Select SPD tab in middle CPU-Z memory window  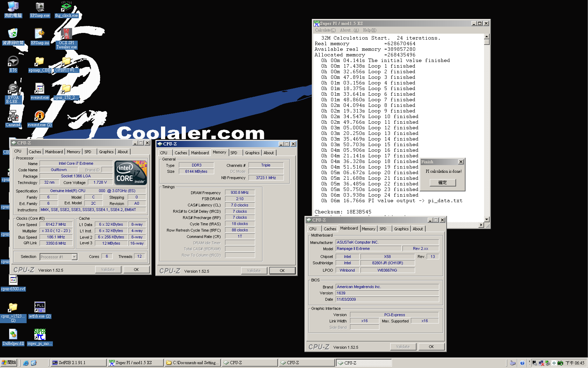234,153
